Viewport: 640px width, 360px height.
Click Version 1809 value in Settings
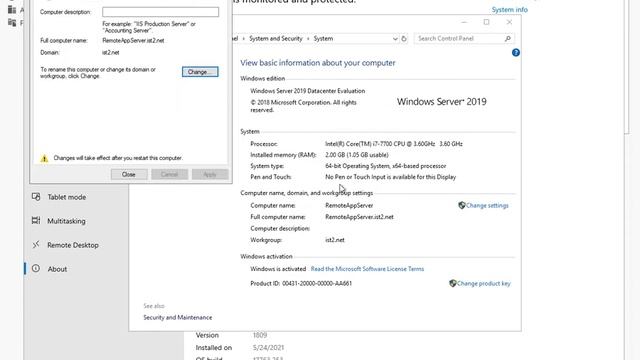point(260,335)
